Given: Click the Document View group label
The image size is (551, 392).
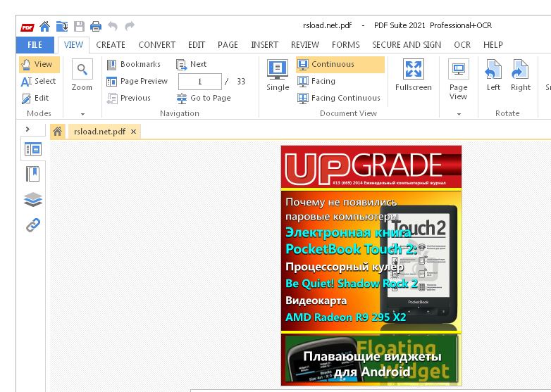Looking at the screenshot, I should (x=348, y=113).
